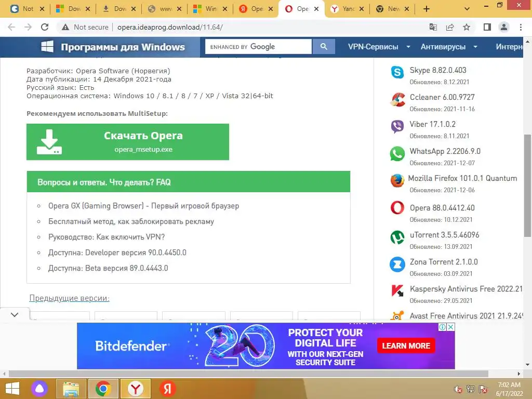
Task: Click the blue search magnifier button
Action: pyautogui.click(x=324, y=46)
